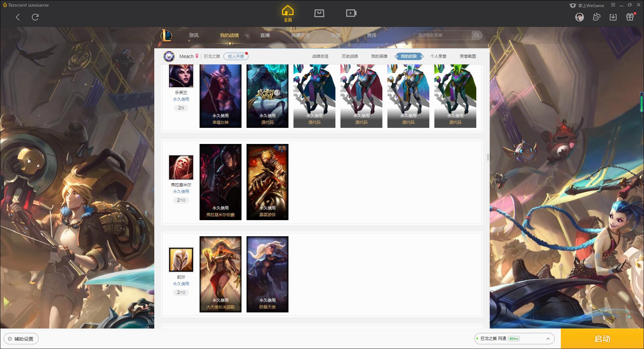
Task: Click the 大天使长米迦勒 skin thumbnail
Action: point(220,274)
